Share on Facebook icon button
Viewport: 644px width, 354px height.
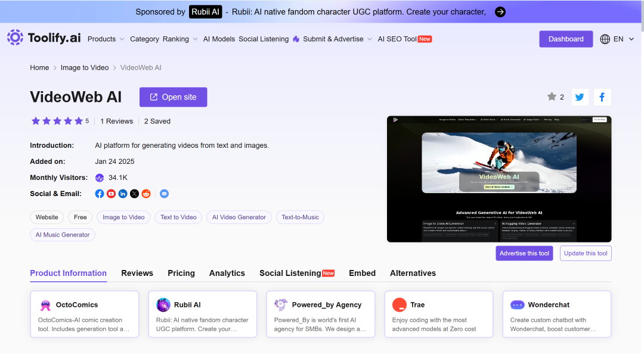pyautogui.click(x=602, y=97)
